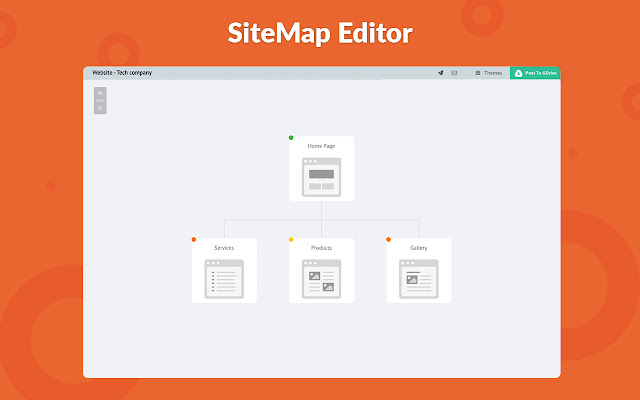
Task: Click the zoom percentage value
Action: [100, 101]
